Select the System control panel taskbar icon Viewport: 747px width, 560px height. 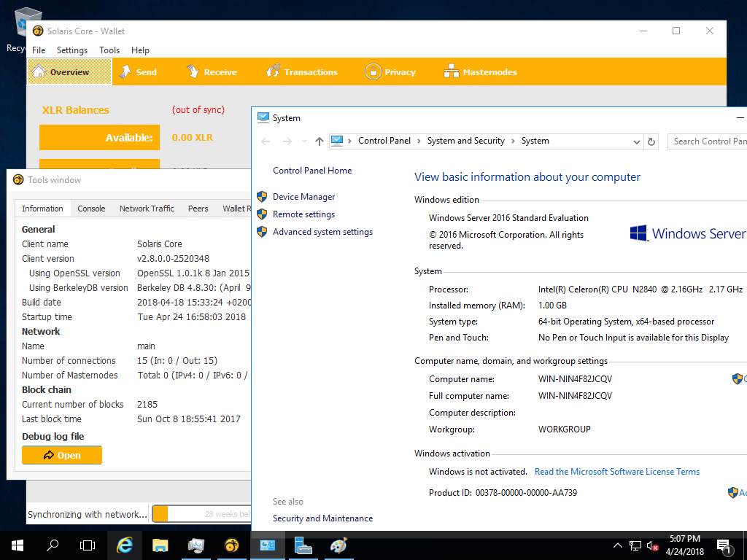[x=267, y=545]
